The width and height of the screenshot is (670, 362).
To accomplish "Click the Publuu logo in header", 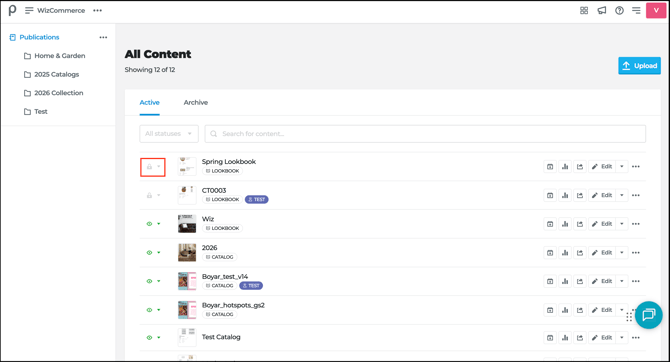I will pos(12,10).
